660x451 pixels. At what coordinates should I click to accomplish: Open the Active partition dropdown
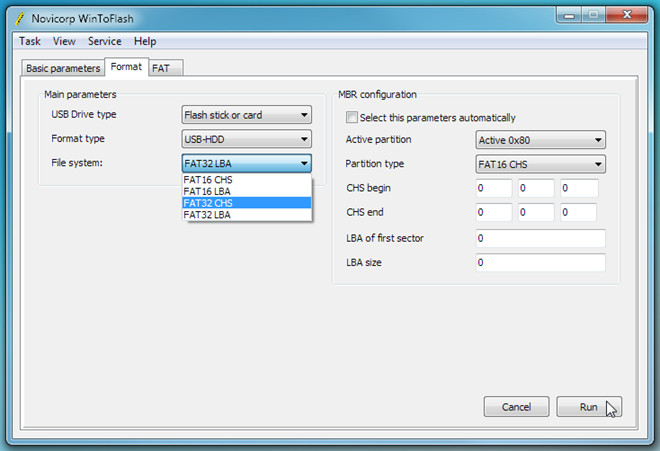point(540,140)
